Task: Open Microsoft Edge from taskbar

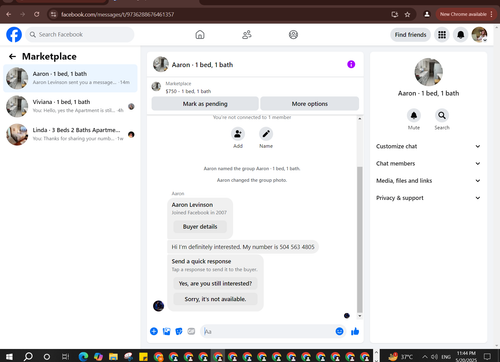Action: tap(83, 357)
